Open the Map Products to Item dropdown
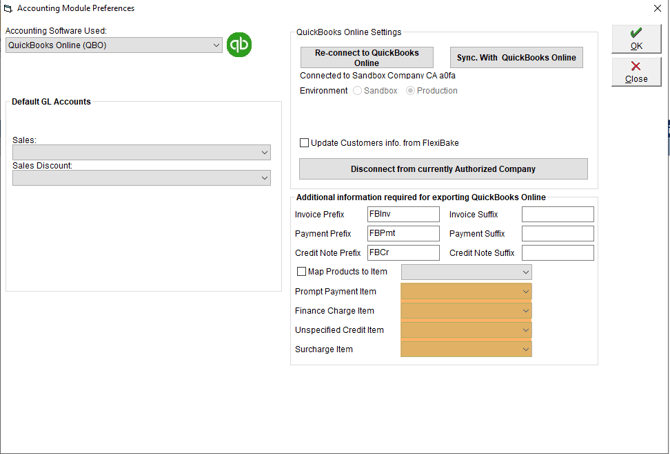 pos(466,272)
